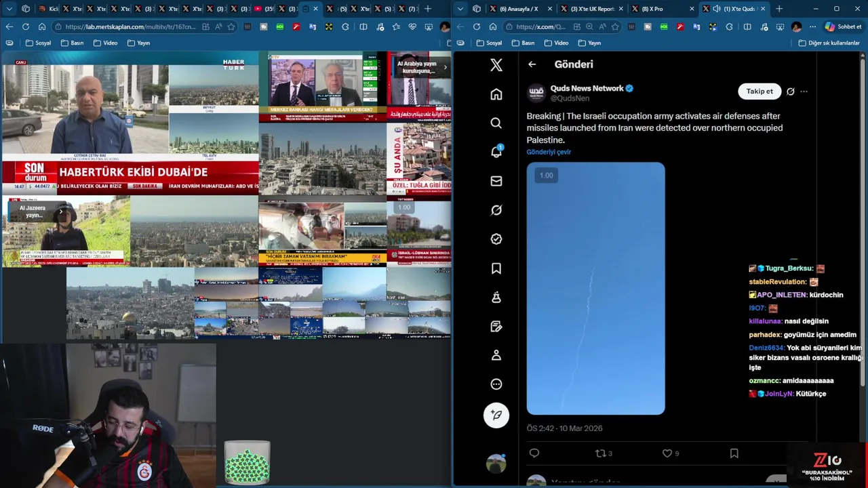Image resolution: width=868 pixels, height=488 pixels.
Task: Open Communities icon in X sidebar
Action: tap(496, 297)
